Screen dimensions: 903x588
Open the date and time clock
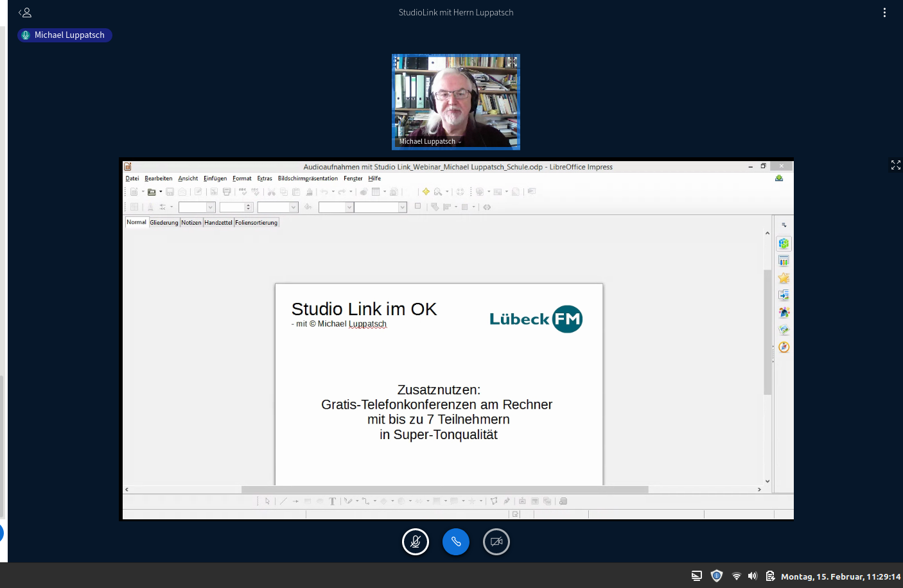(x=840, y=576)
